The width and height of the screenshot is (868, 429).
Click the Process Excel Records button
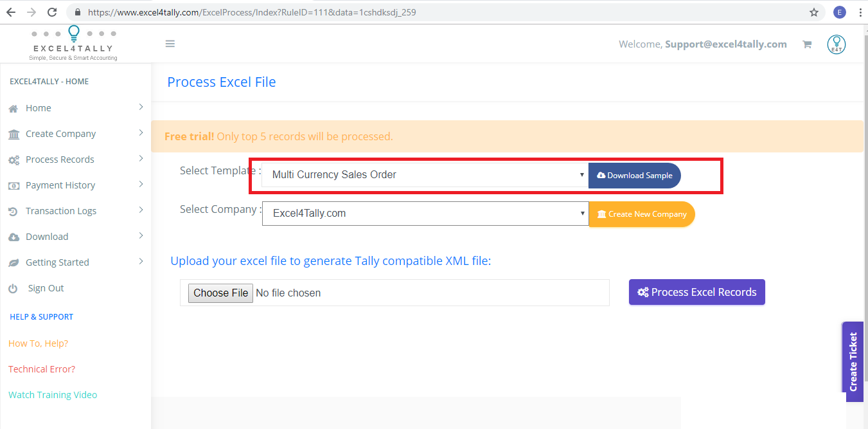(x=697, y=292)
